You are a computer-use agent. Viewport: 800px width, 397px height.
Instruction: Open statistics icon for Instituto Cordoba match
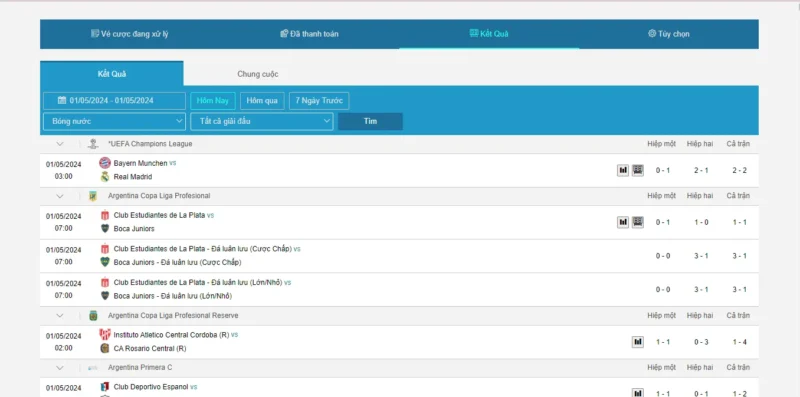pyautogui.click(x=638, y=342)
